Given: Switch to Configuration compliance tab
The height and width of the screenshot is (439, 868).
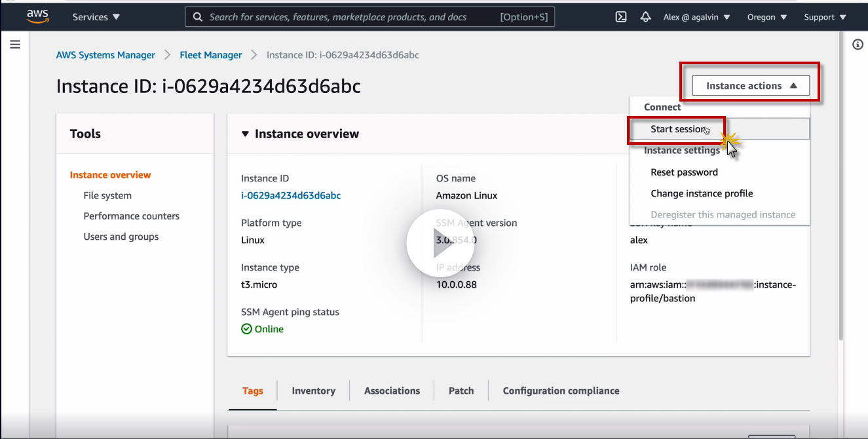Looking at the screenshot, I should click(561, 391).
